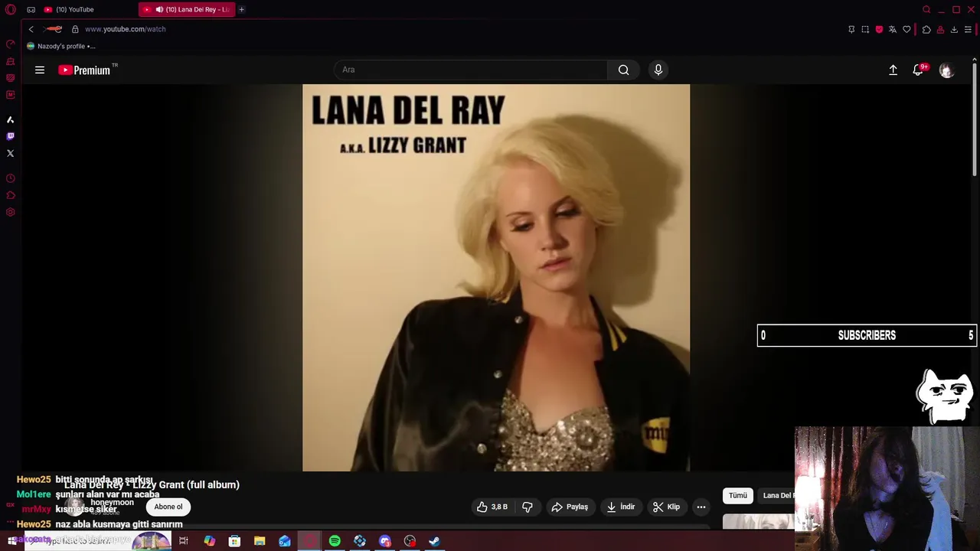Open Steam from the taskbar
Viewport: 980px width, 551px height.
434,541
